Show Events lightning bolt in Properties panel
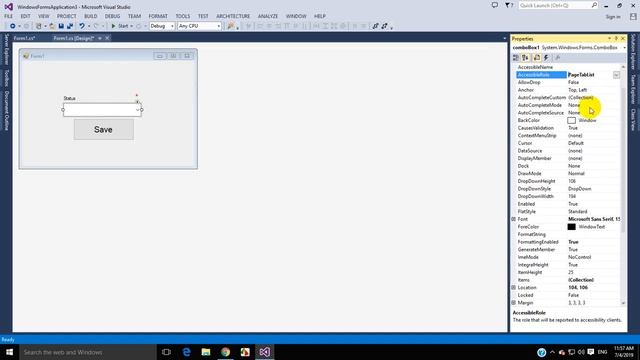Screen dimensions: 640x360 coord(546,58)
